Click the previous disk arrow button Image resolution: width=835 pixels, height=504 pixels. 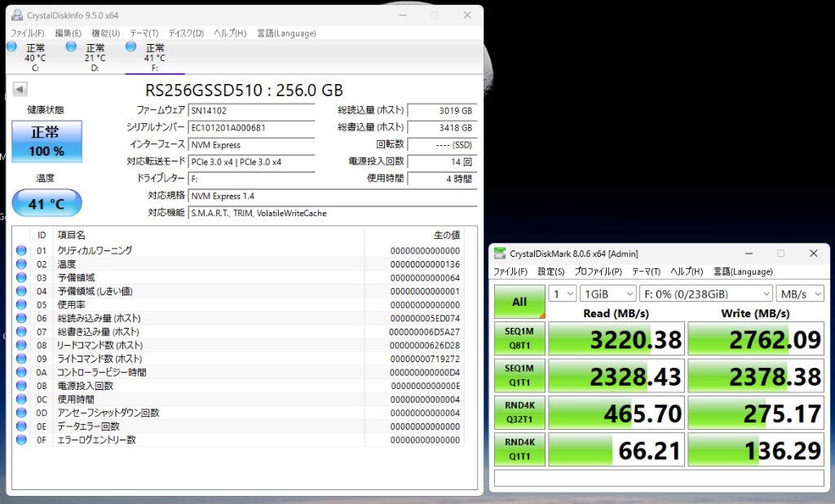tap(20, 89)
